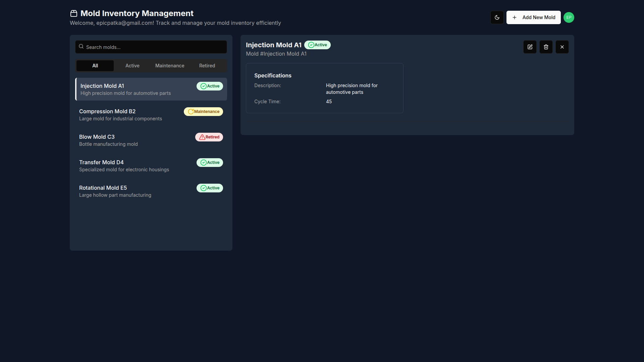
Task: Click Active badge on Rotational Mold E5
Action: coord(210,188)
